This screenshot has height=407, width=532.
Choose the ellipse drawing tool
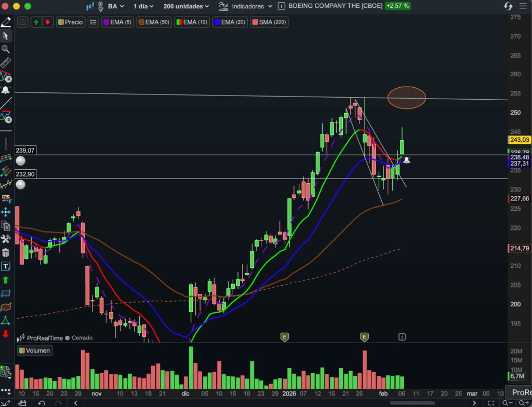6,307
